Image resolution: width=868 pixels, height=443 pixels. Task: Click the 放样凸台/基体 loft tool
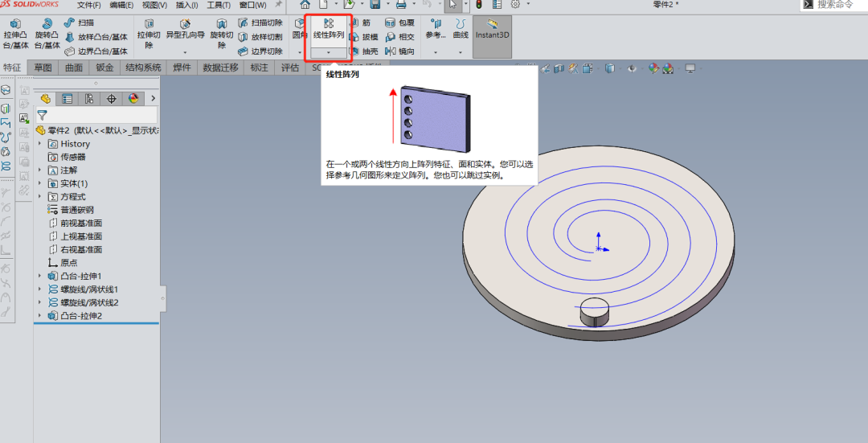[96, 37]
